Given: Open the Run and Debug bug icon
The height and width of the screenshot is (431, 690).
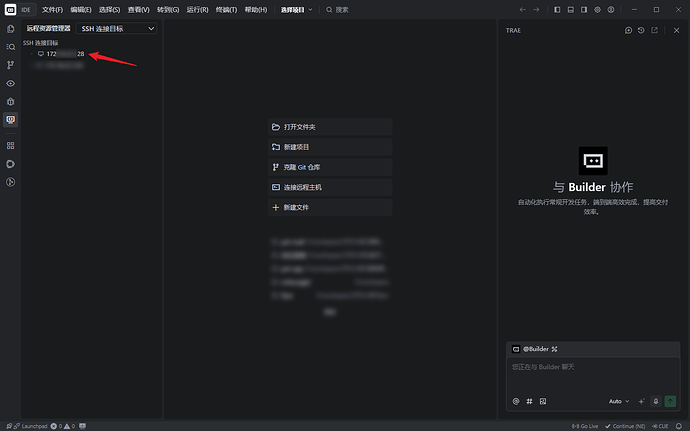Looking at the screenshot, I should click(x=11, y=101).
